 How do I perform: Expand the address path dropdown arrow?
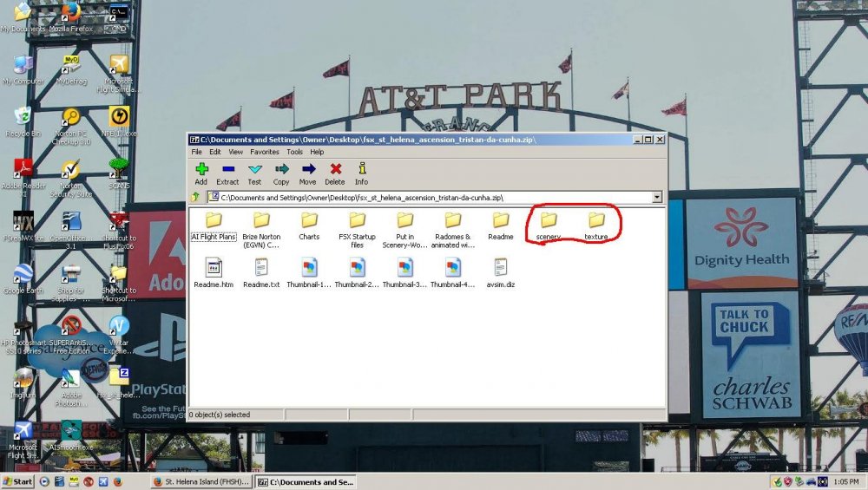pos(657,198)
